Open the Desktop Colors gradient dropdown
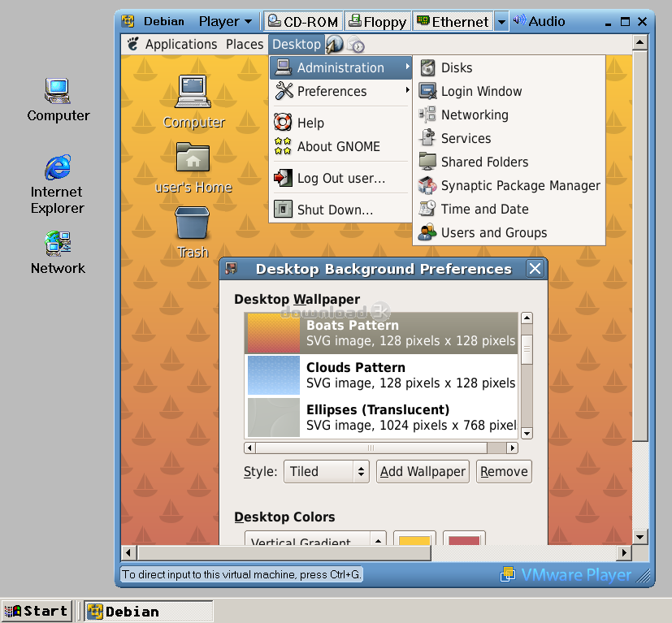This screenshot has width=672, height=623. pos(315,539)
